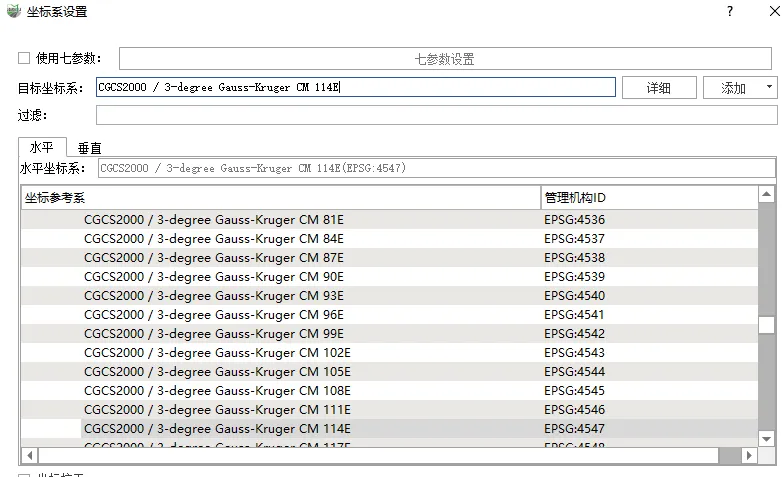
Task: Click the vertical scrollbar down arrow
Action: [x=767, y=438]
